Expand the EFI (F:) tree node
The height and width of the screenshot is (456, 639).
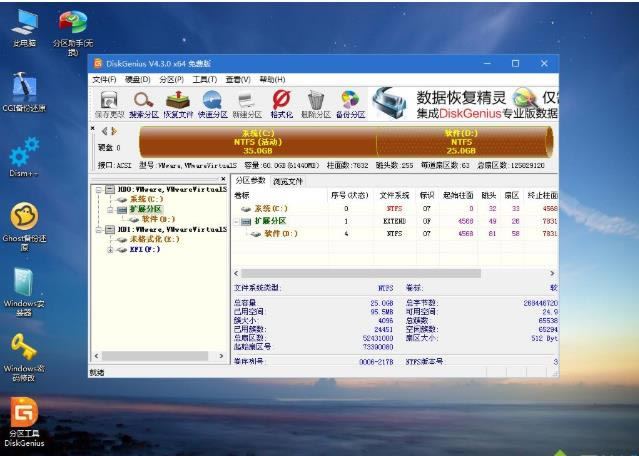click(x=110, y=250)
